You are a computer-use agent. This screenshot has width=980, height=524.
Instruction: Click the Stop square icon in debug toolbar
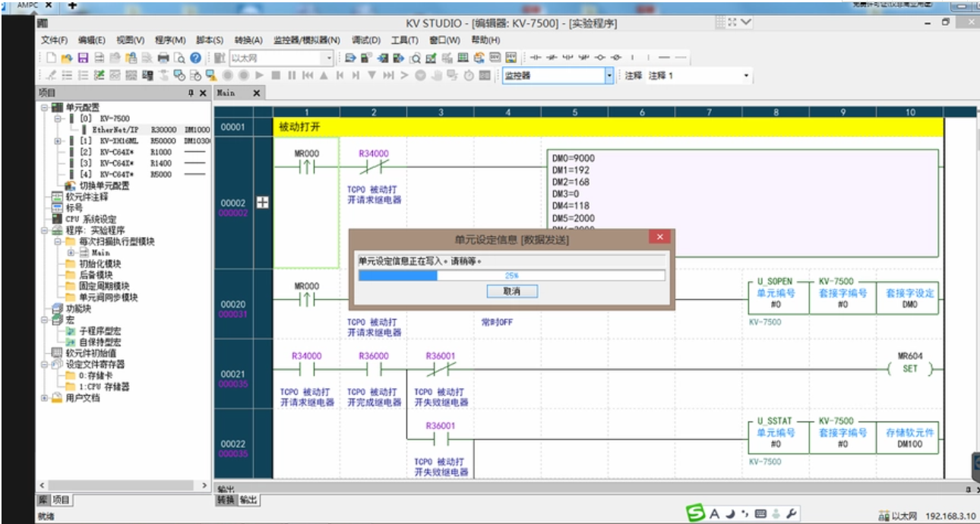[276, 75]
